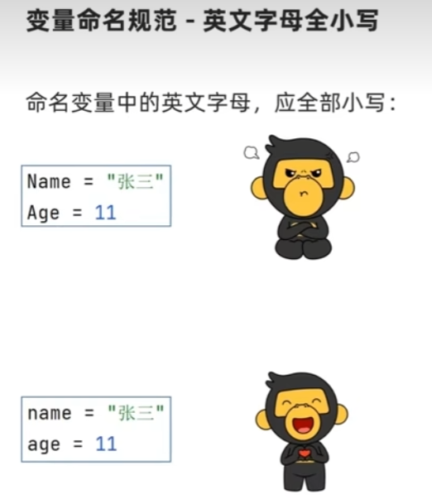
Task: Click the red heart held by monkey
Action: 304,454
